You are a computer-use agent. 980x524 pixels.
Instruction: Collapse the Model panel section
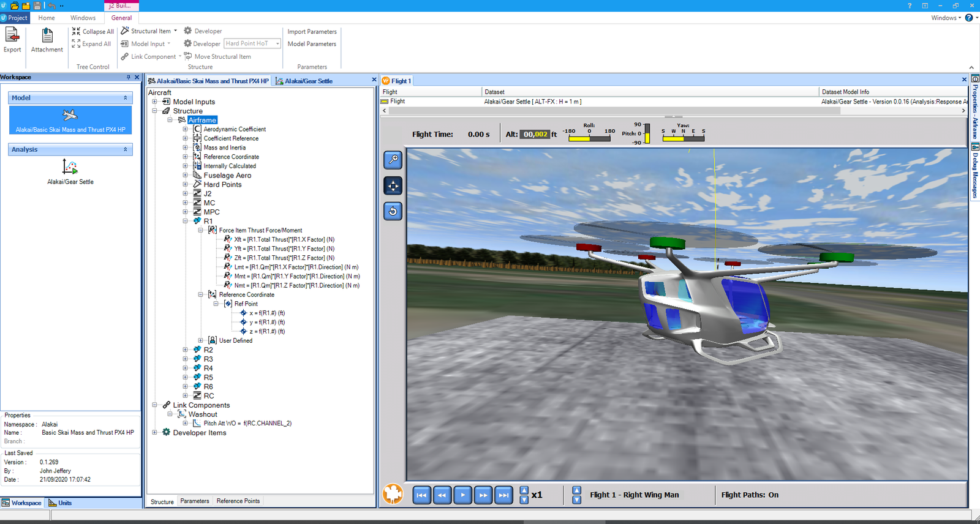point(126,98)
